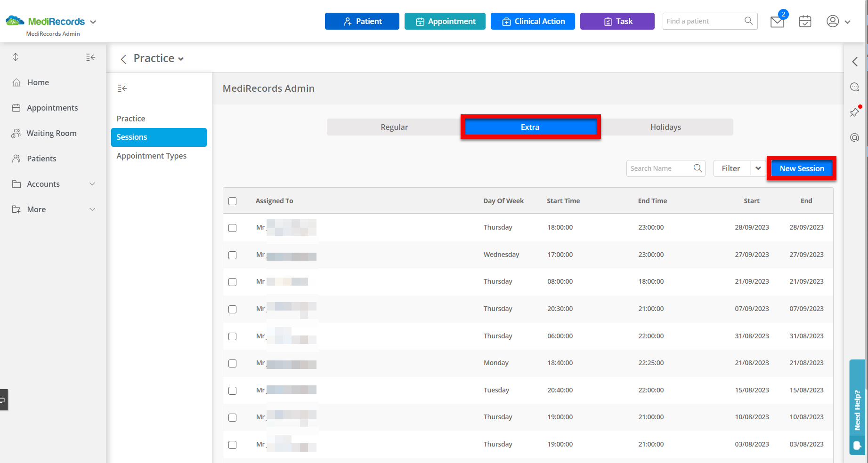Viewport: 868px width, 463px height.
Task: Click start time 18:40:00 cell
Action: tap(560, 363)
